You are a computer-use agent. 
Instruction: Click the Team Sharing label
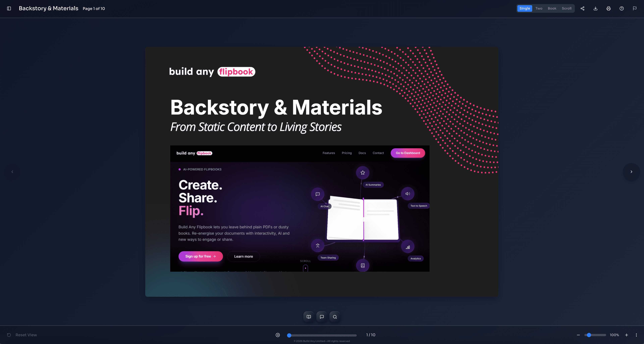coord(328,258)
